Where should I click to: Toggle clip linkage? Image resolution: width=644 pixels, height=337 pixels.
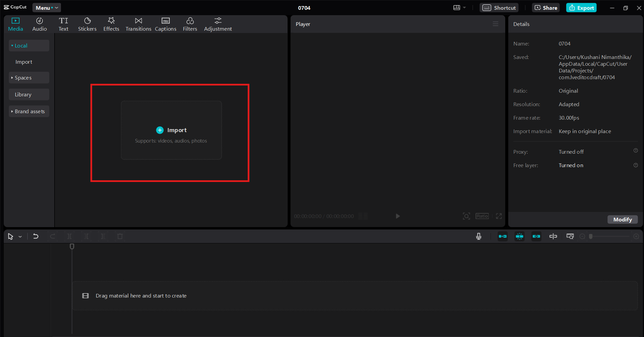[536, 236]
